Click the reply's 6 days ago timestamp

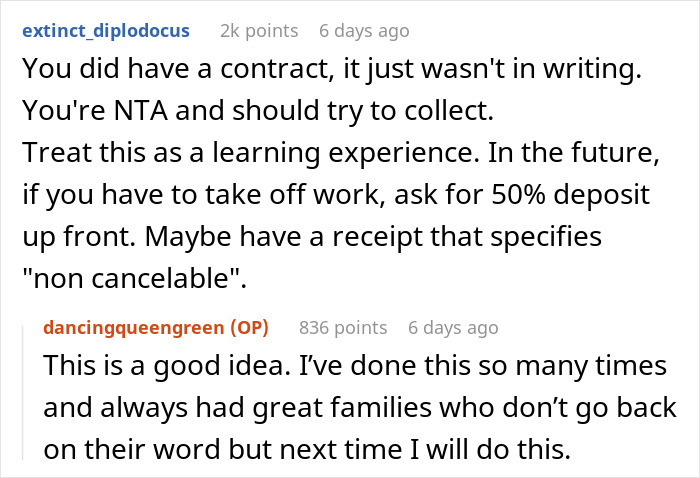tap(452, 327)
